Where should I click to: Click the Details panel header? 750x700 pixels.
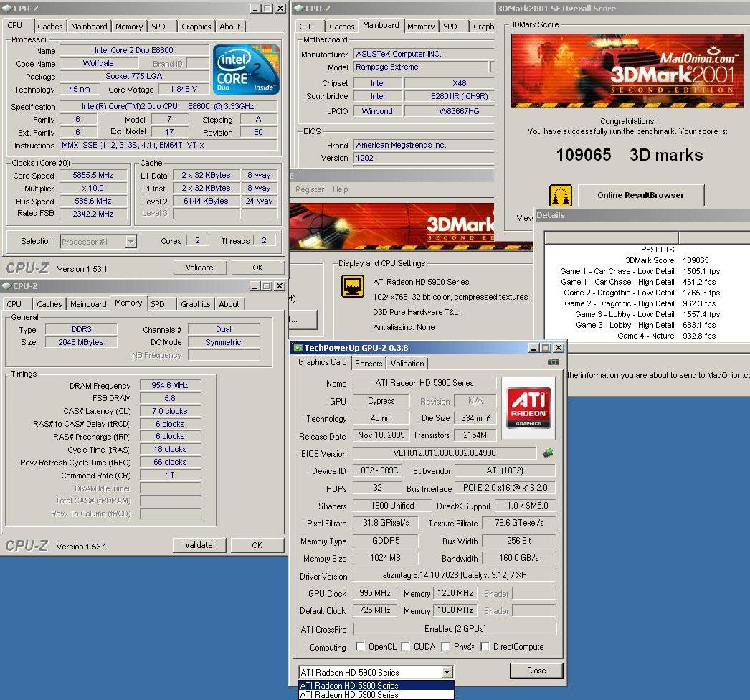(x=642, y=215)
